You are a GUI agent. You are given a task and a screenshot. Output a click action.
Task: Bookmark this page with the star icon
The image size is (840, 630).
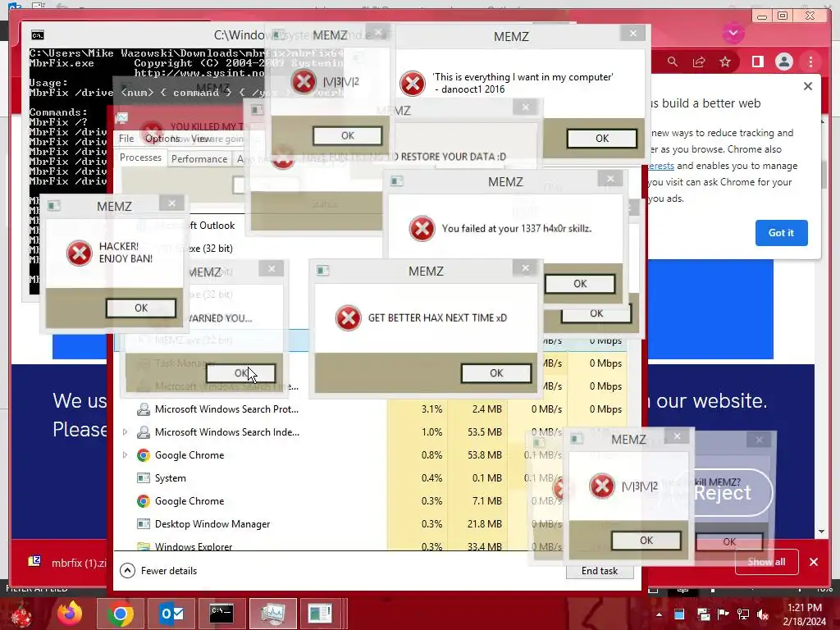pyautogui.click(x=725, y=62)
